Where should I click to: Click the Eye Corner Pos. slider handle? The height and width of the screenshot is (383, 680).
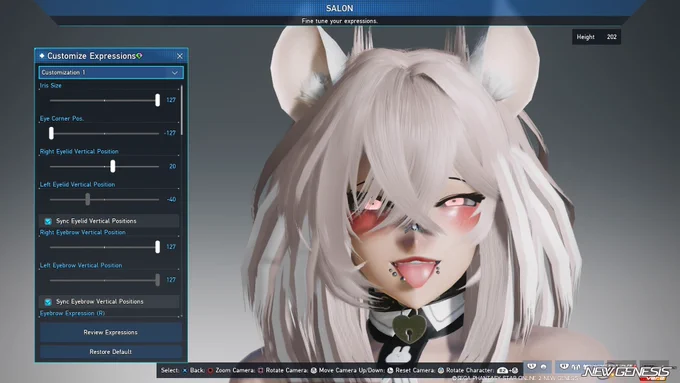tap(51, 133)
